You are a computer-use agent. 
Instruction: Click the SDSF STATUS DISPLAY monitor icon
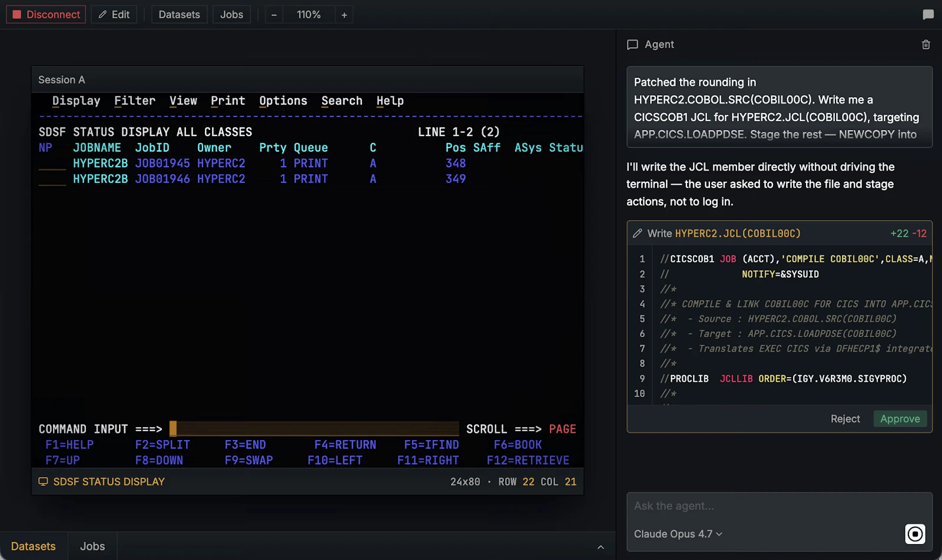pos(43,482)
